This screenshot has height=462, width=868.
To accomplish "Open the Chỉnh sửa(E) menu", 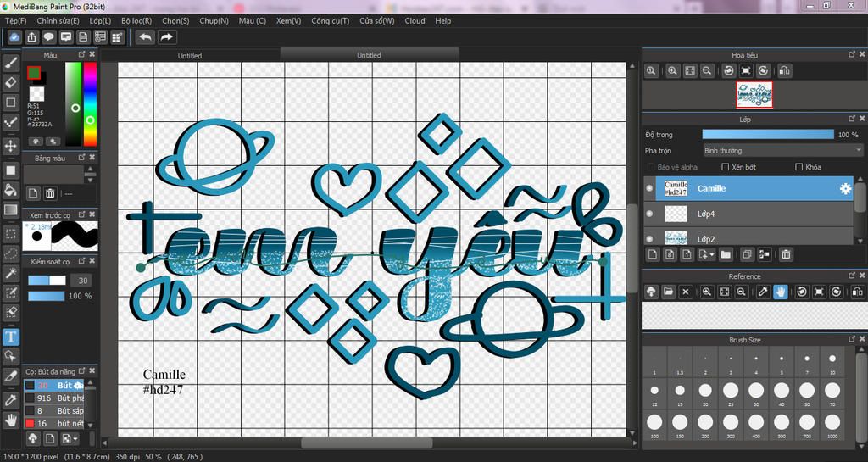I will 58,21.
